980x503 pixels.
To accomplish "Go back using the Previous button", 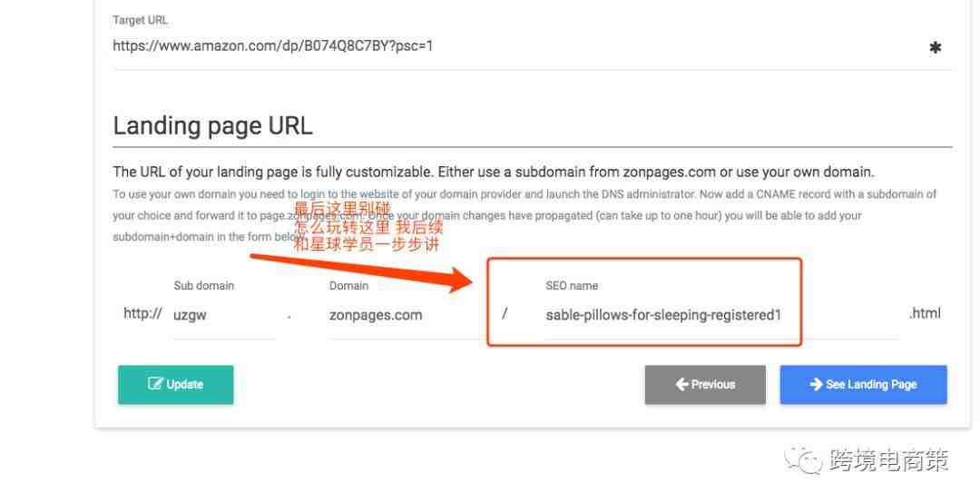I will click(x=705, y=385).
